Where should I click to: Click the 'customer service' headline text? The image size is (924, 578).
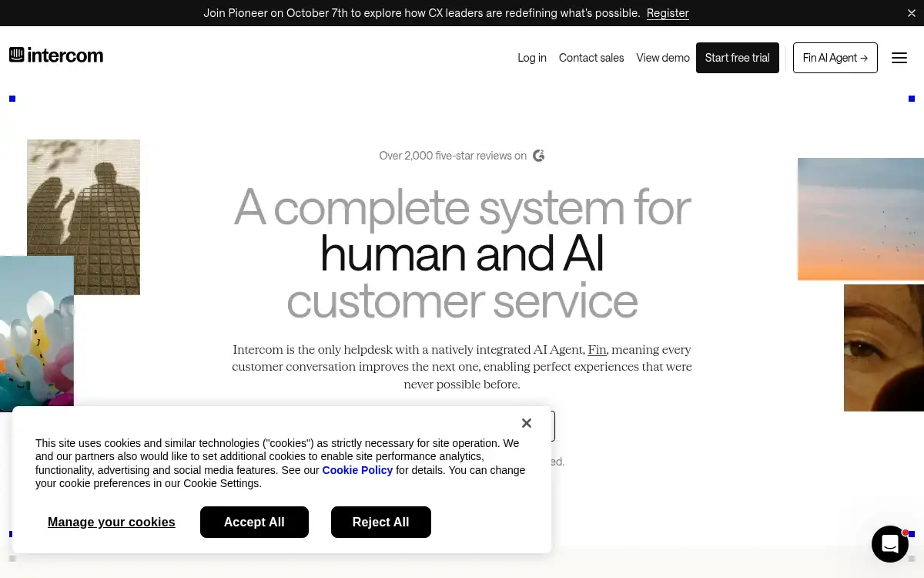coord(462,301)
